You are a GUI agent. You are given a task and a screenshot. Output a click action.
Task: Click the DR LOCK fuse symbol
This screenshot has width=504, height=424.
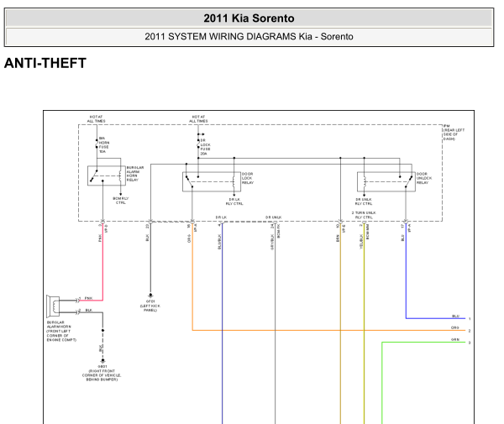point(198,144)
